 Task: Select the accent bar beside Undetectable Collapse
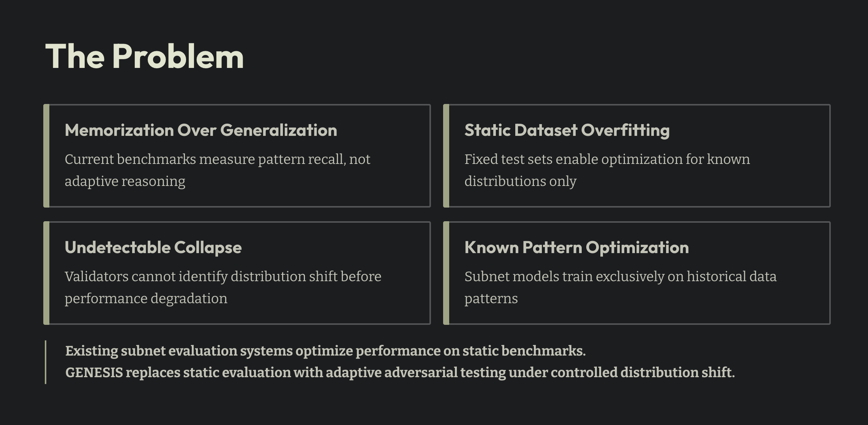[x=46, y=273]
